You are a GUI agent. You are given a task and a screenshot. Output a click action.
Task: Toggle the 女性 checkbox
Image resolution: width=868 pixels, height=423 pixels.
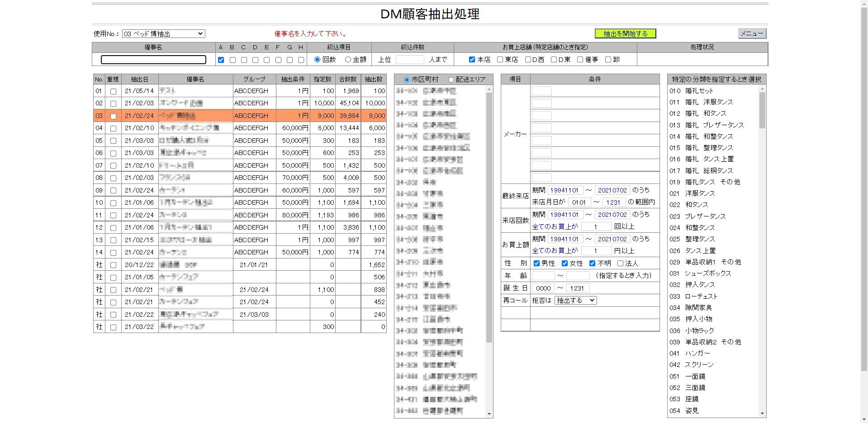pyautogui.click(x=564, y=263)
